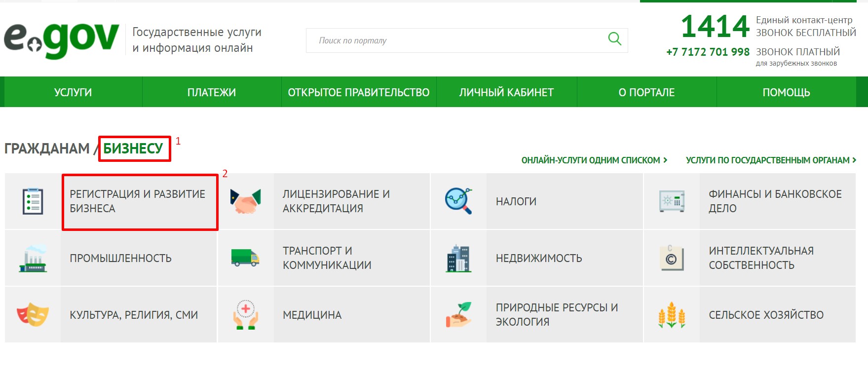Click the handshake icon for licensing

pyautogui.click(x=245, y=201)
